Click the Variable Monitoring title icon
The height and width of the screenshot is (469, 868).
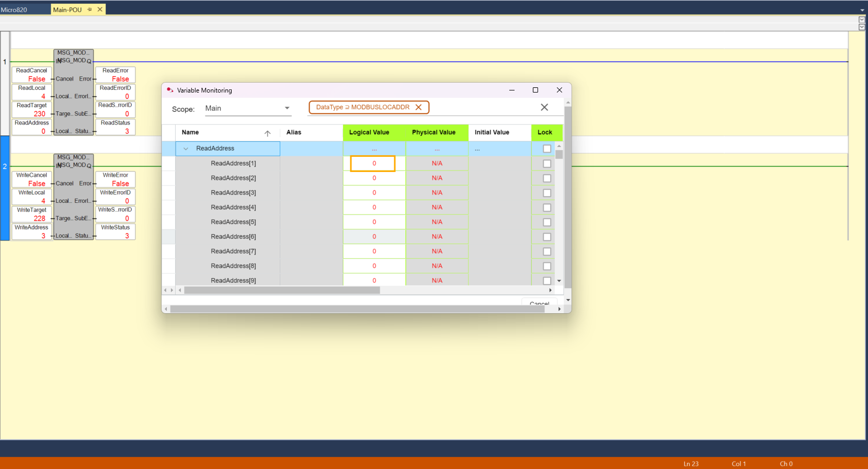click(169, 90)
